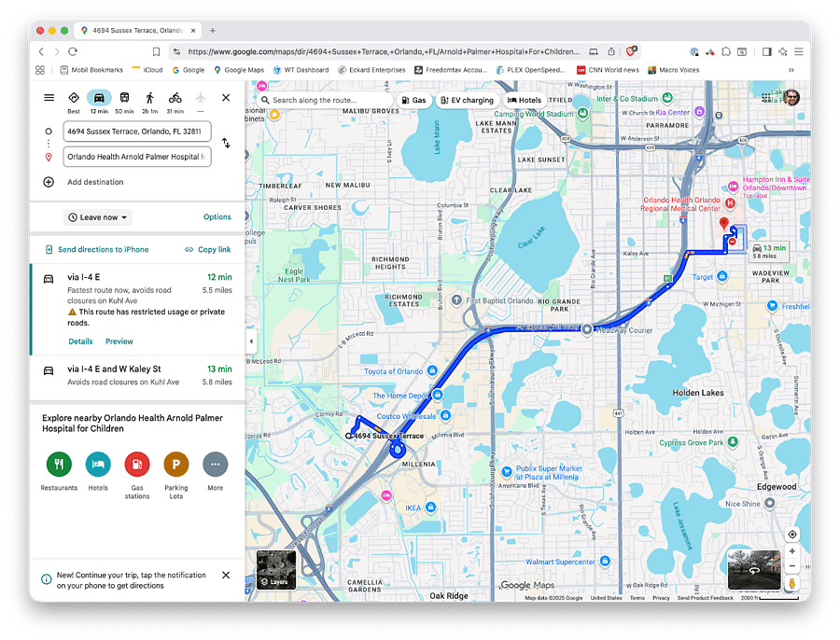Explore nearby Restaurants
840x640 pixels.
(59, 465)
